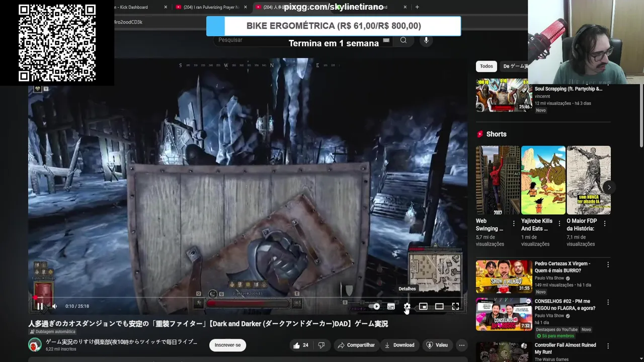The width and height of the screenshot is (644, 362).
Task: Open the 'O Maior FDP da História' short
Action: [589, 180]
